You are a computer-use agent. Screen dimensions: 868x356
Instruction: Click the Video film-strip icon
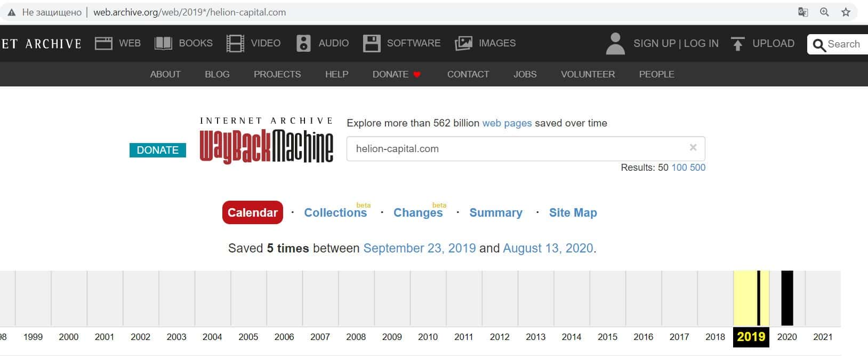pos(235,43)
